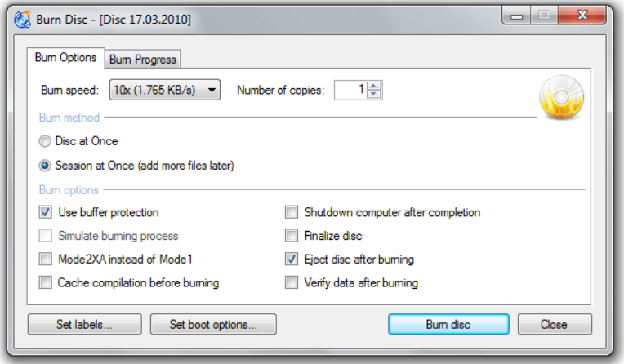Image resolution: width=624 pixels, height=364 pixels.
Task: Choose Session at Once burn method
Action: coord(45,166)
